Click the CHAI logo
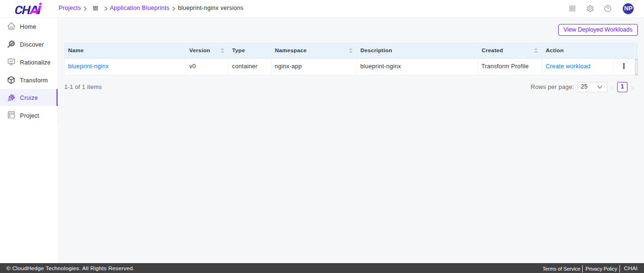Image resolution: width=644 pixels, height=273 pixels. pos(28,9)
